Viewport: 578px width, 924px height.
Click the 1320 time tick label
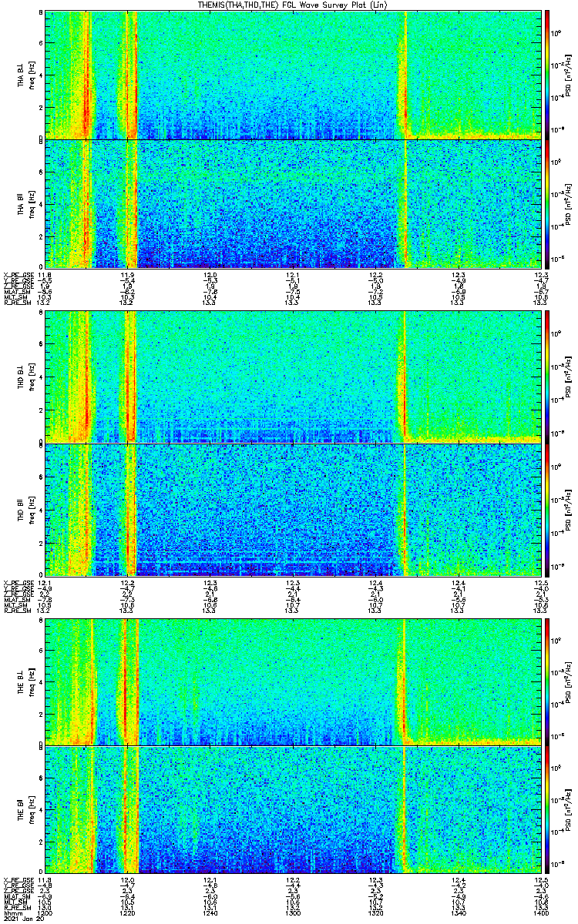point(375,912)
